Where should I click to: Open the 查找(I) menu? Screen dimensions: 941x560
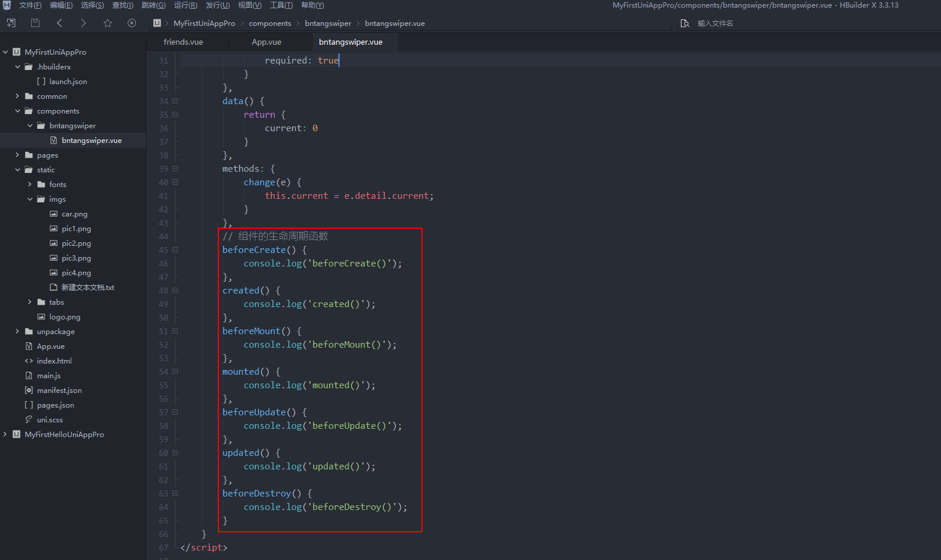point(123,5)
